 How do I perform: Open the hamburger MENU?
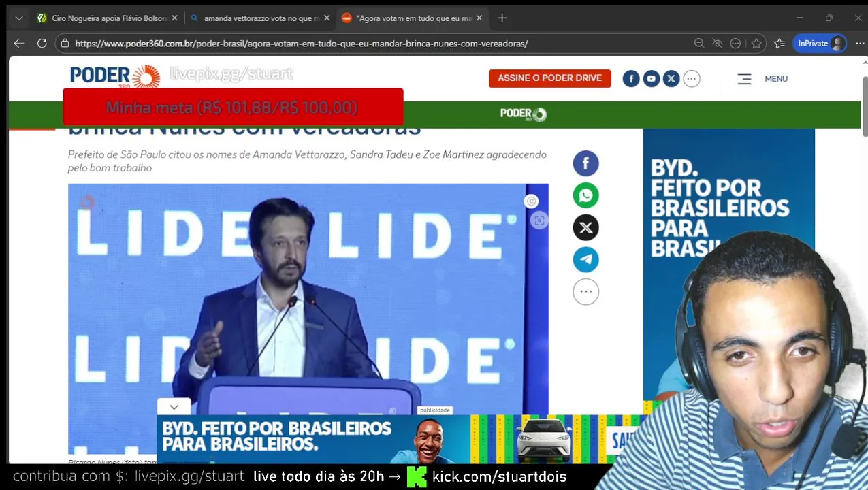click(762, 79)
